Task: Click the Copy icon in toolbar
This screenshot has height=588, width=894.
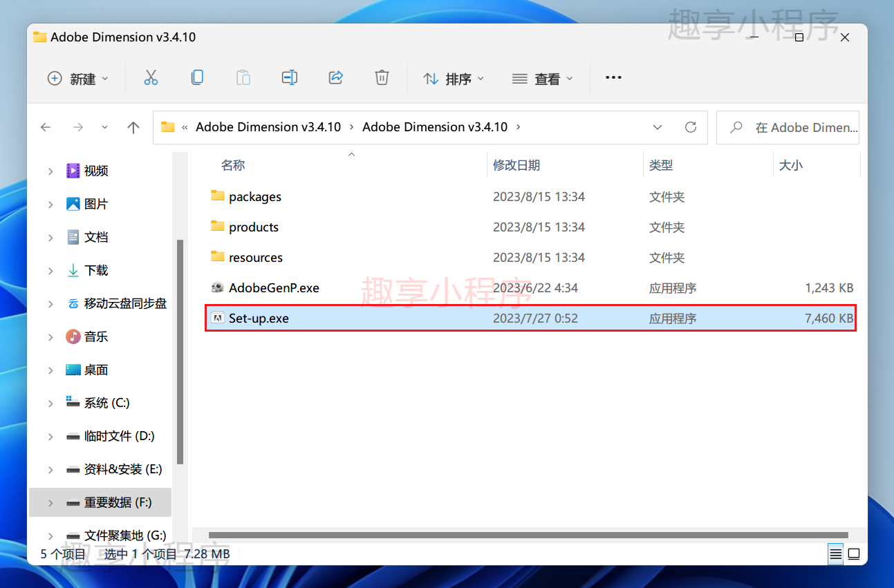Action: (x=197, y=78)
